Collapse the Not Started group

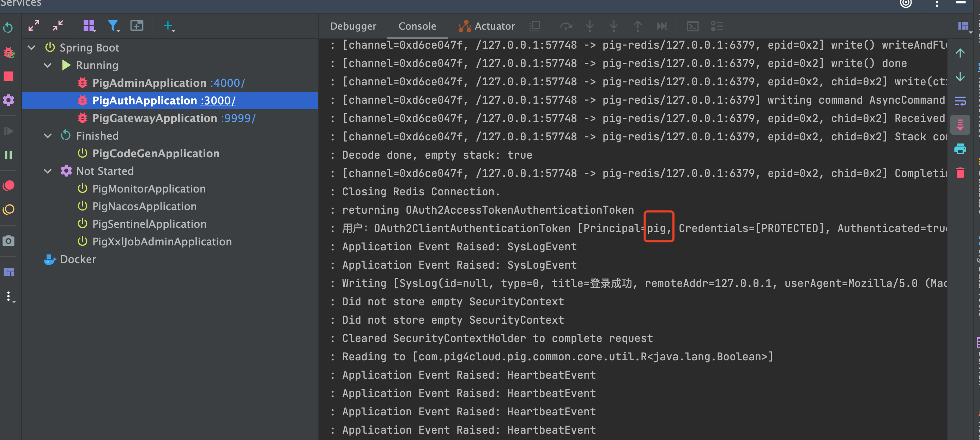coord(48,171)
